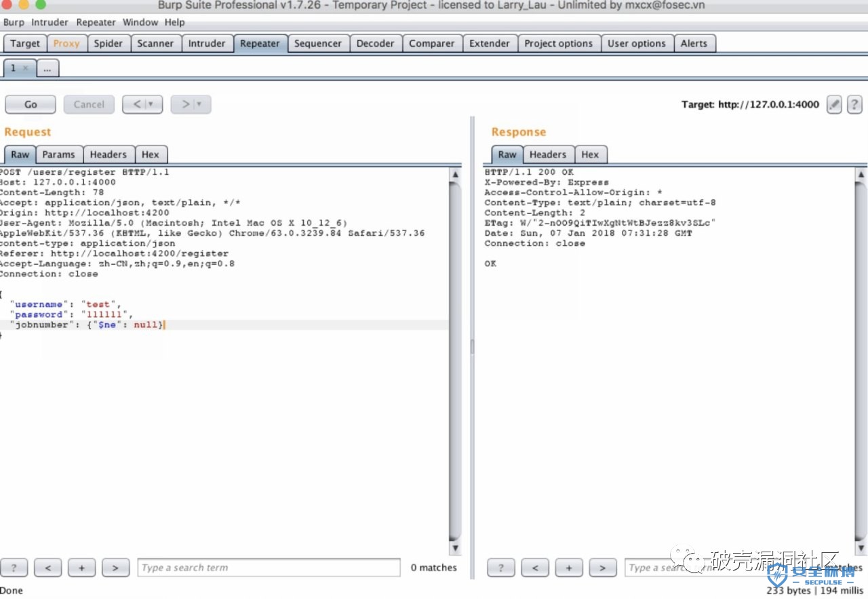Open the Spider tab

[108, 43]
